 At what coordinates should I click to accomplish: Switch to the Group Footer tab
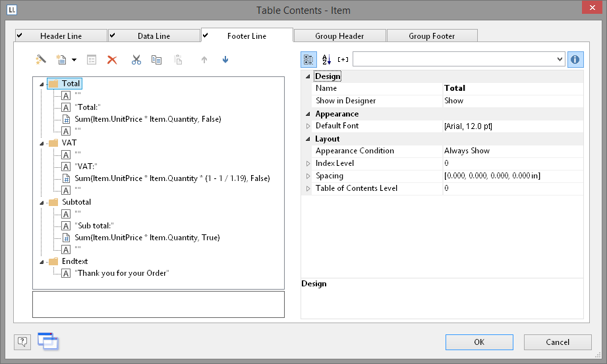pyautogui.click(x=432, y=36)
